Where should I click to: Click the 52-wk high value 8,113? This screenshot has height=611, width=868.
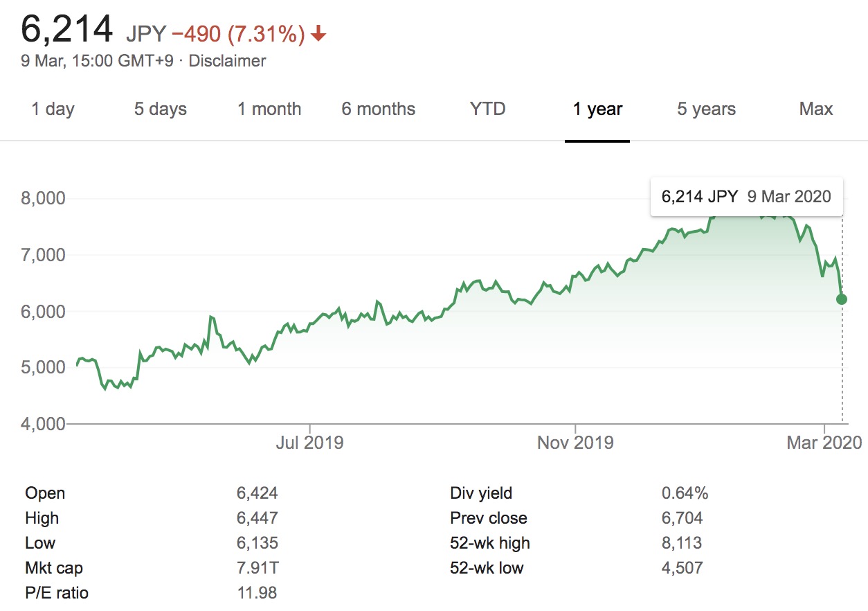click(682, 543)
